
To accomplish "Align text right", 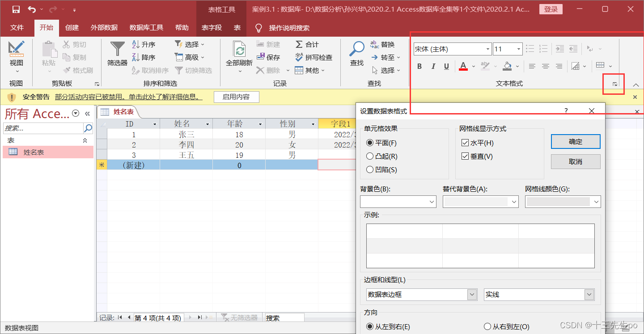I will 559,66.
